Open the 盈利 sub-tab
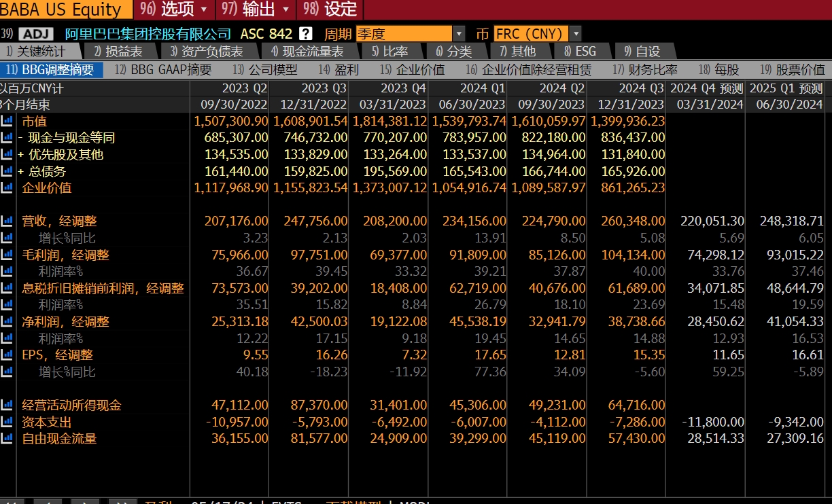The image size is (832, 504). 339,69
